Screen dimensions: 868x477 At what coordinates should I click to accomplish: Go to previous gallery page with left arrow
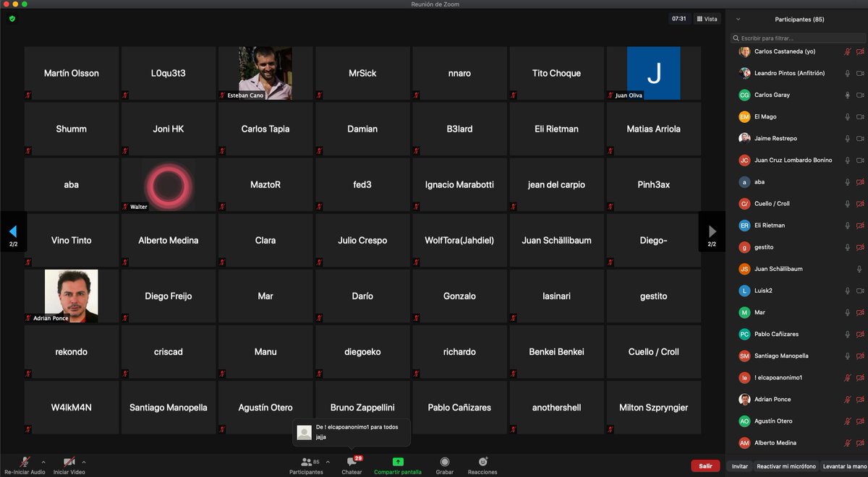tap(13, 231)
